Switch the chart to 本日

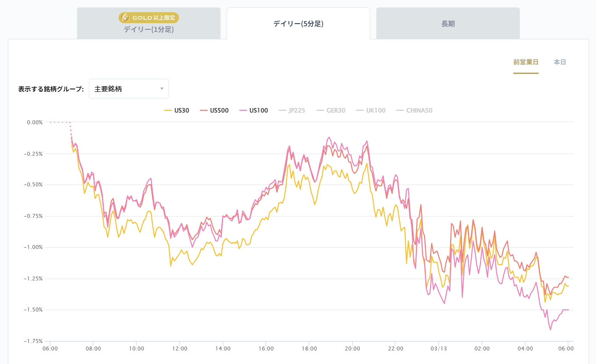tap(560, 62)
